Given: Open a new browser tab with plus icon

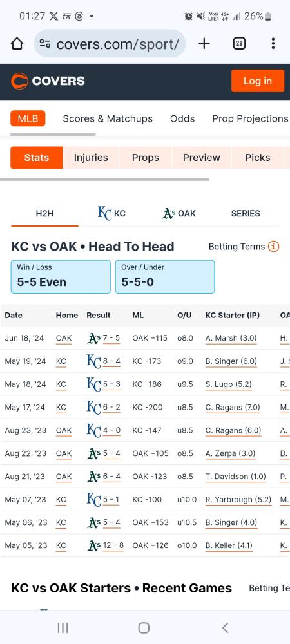Looking at the screenshot, I should click(x=204, y=44).
